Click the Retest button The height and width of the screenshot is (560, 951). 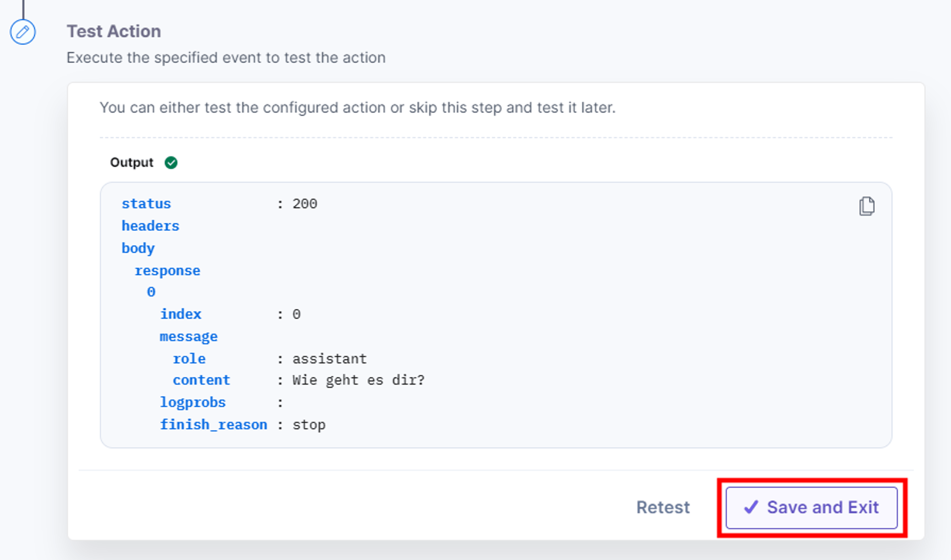[x=663, y=507]
